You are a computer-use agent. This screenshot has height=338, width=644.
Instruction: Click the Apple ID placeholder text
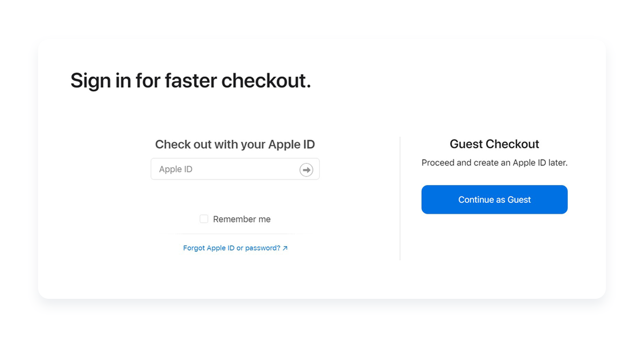click(175, 169)
